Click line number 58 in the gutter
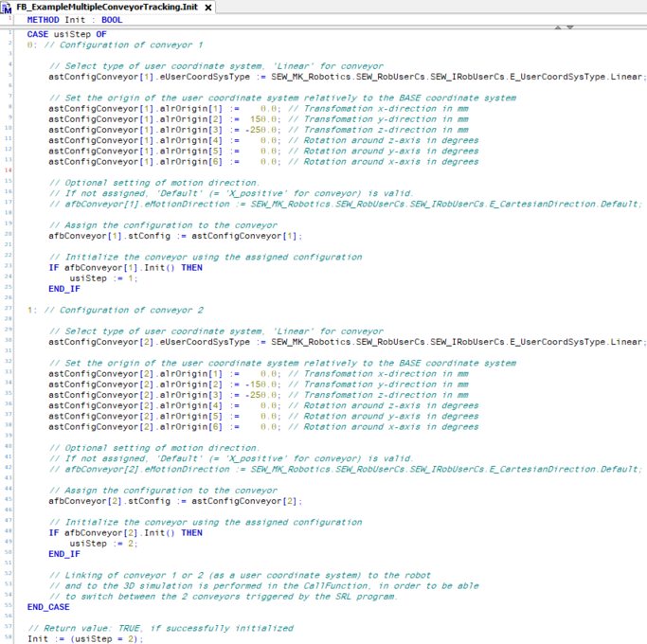The height and width of the screenshot is (644, 647). pos(6,638)
